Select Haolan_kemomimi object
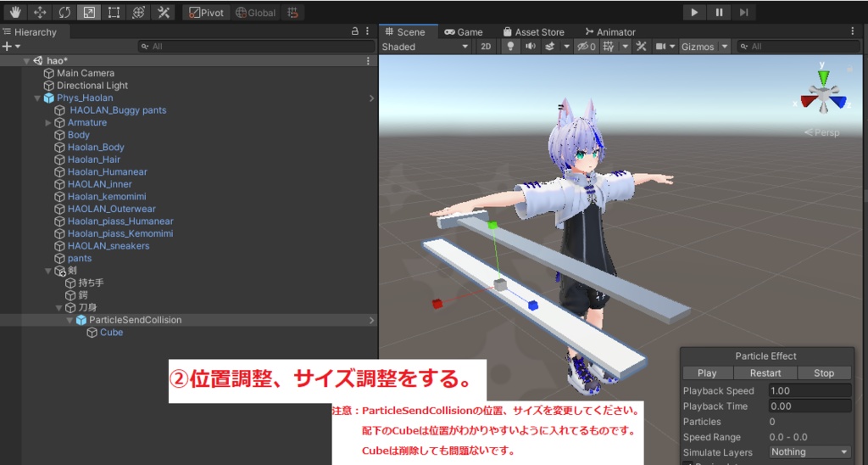 tap(106, 197)
